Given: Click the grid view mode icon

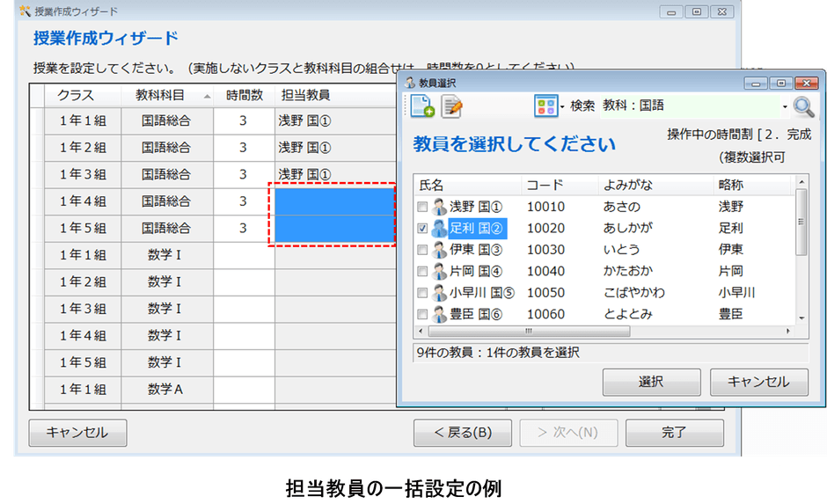Looking at the screenshot, I should point(545,106).
